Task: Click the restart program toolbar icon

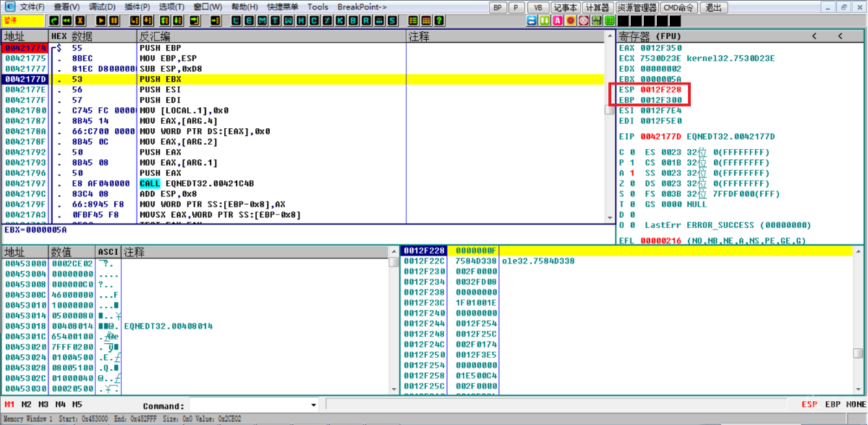Action: point(54,20)
